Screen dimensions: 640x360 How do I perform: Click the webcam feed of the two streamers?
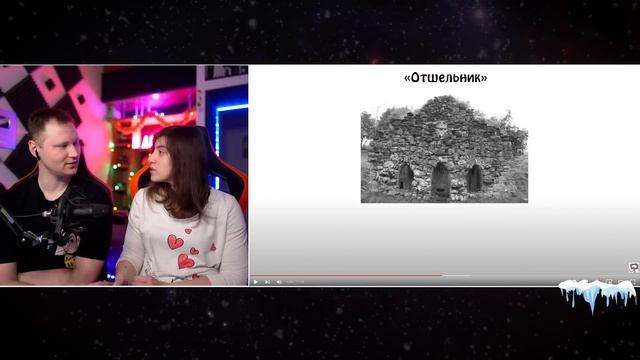(124, 175)
